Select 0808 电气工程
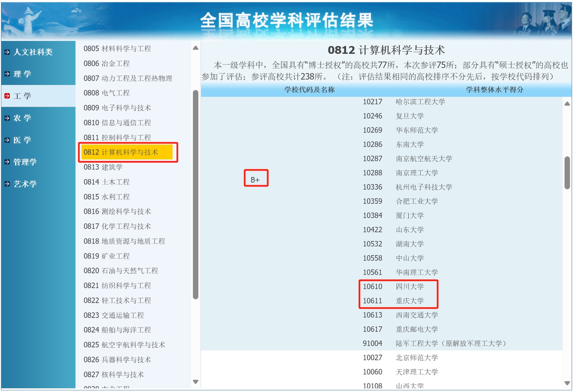 [107, 93]
